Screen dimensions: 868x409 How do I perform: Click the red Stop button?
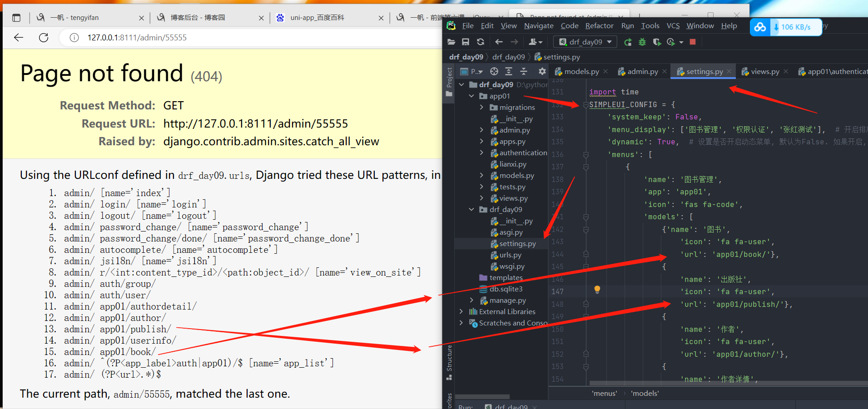(693, 42)
